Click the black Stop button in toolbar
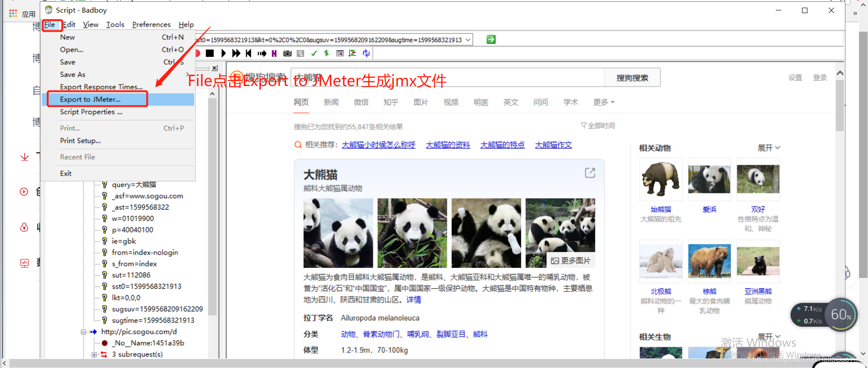This screenshot has width=868, height=368. 210,53
